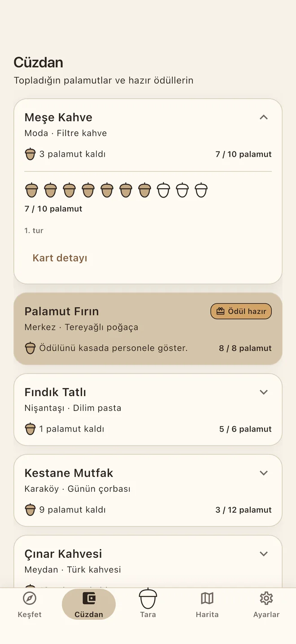296x644 pixels.
Task: Tap the Ödül hazır badge
Action: [x=241, y=311]
